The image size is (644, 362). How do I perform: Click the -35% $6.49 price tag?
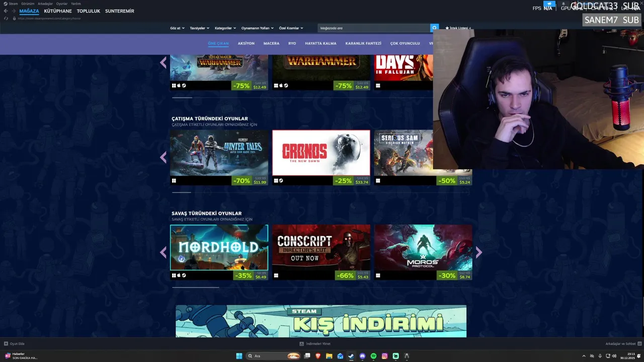pyautogui.click(x=250, y=276)
